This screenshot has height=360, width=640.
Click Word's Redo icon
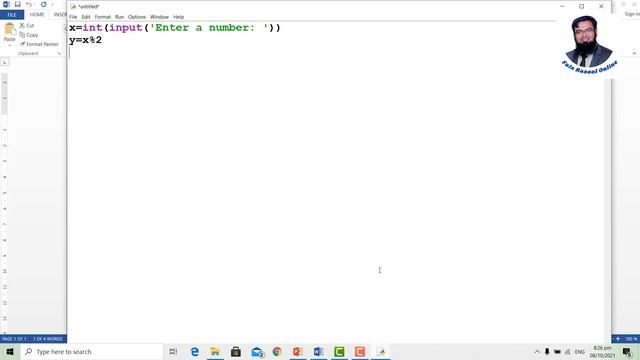(43, 4)
